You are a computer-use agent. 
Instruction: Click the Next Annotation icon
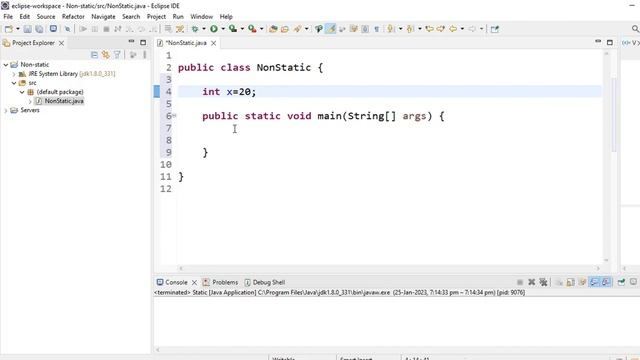click(x=391, y=29)
